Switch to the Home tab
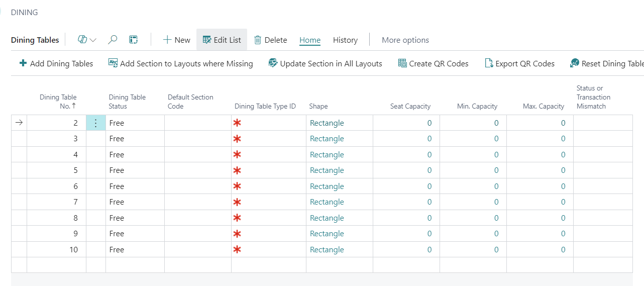Screen dimensions: 644x286 (x=310, y=40)
